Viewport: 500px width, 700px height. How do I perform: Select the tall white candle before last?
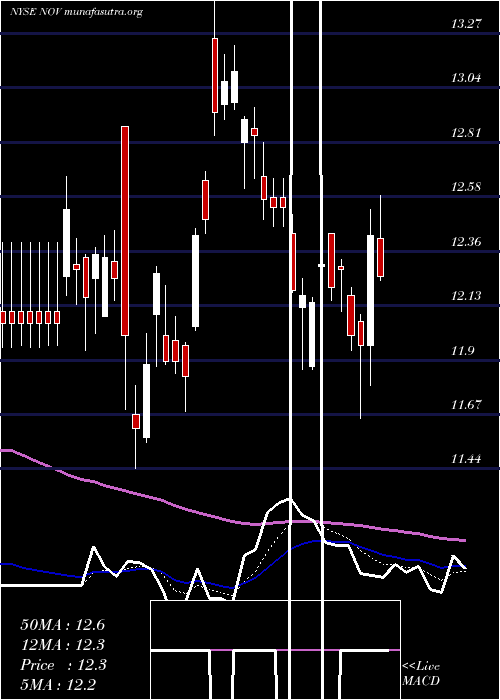(x=371, y=290)
